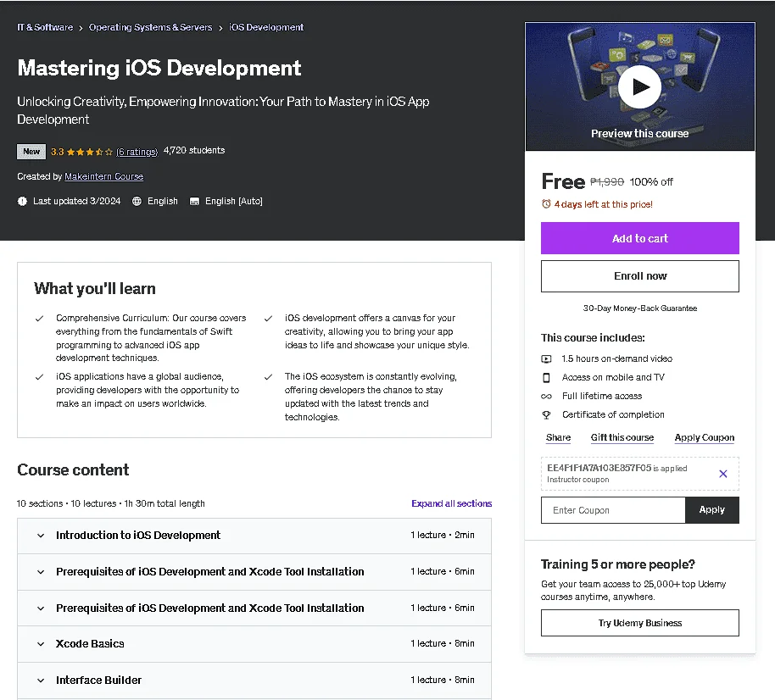Click the last updated alert icon

pyautogui.click(x=22, y=201)
